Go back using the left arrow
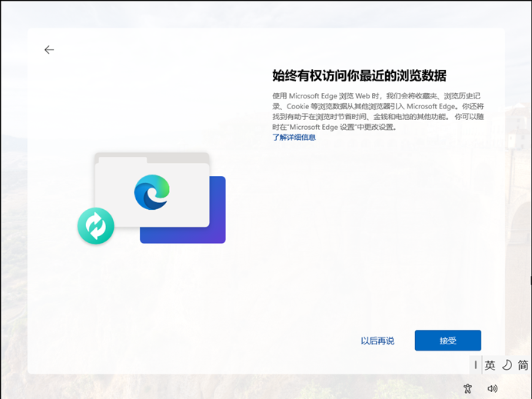The image size is (532, 399). [49, 50]
